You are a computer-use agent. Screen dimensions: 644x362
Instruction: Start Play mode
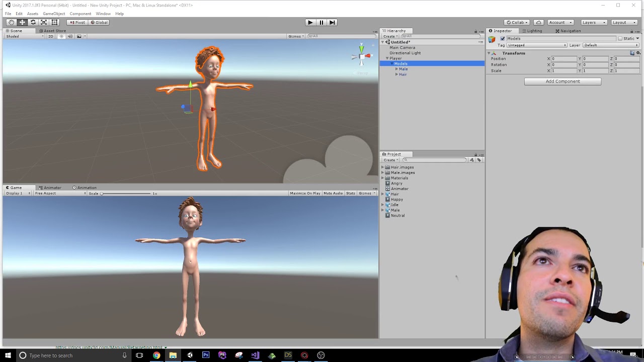(310, 22)
